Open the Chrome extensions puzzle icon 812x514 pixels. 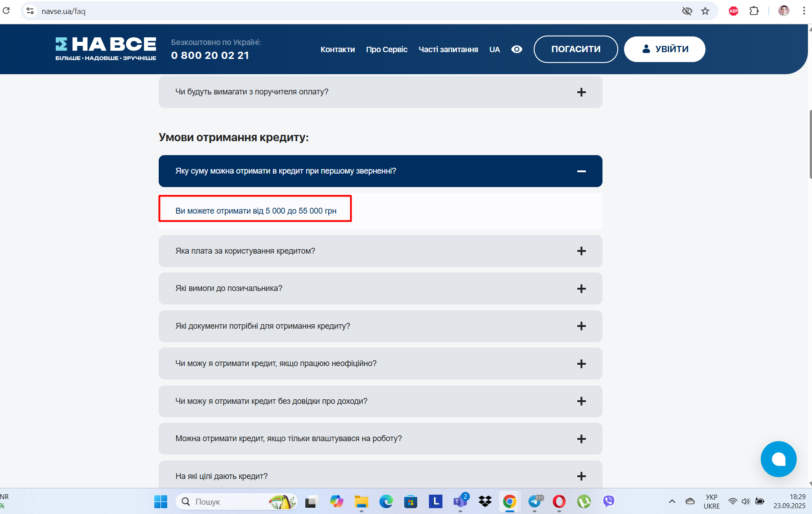pyautogui.click(x=754, y=11)
